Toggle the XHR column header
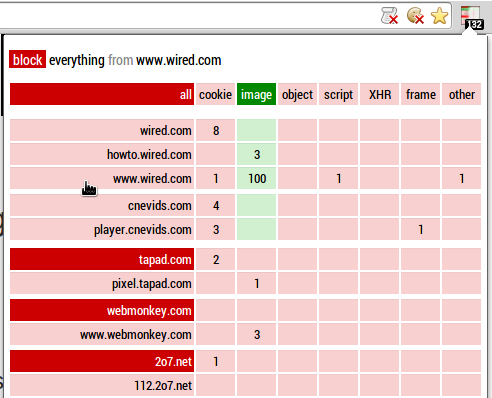Screen dimensions: 492x398 pos(380,94)
